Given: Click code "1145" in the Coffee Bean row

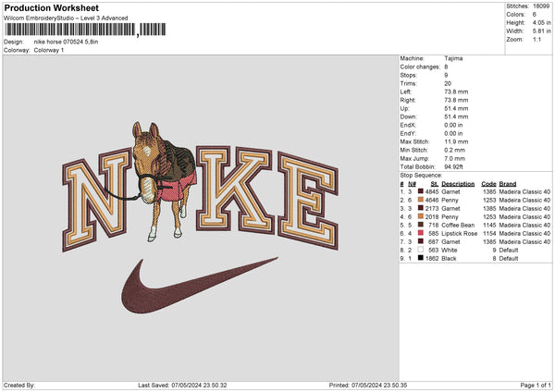Looking at the screenshot, I should click(x=490, y=225).
